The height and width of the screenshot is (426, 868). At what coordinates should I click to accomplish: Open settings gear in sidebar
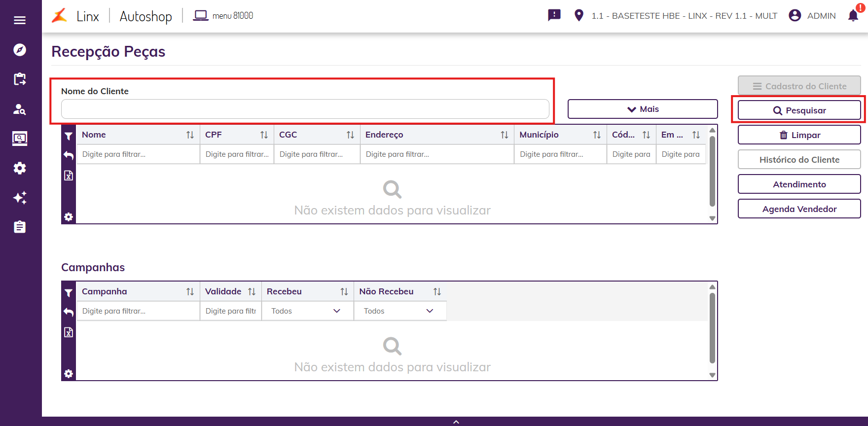click(x=20, y=168)
